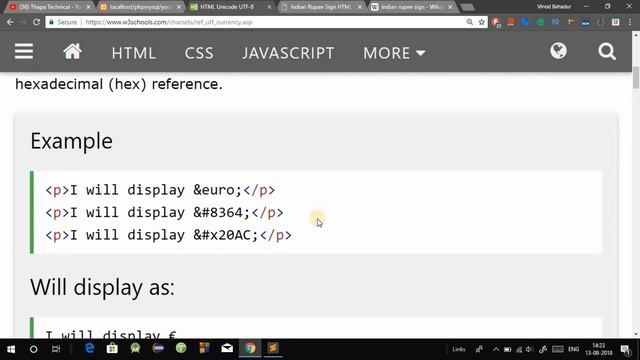The width and height of the screenshot is (640, 360).
Task: Open Cortana search circle on taskbar
Action: (33, 349)
